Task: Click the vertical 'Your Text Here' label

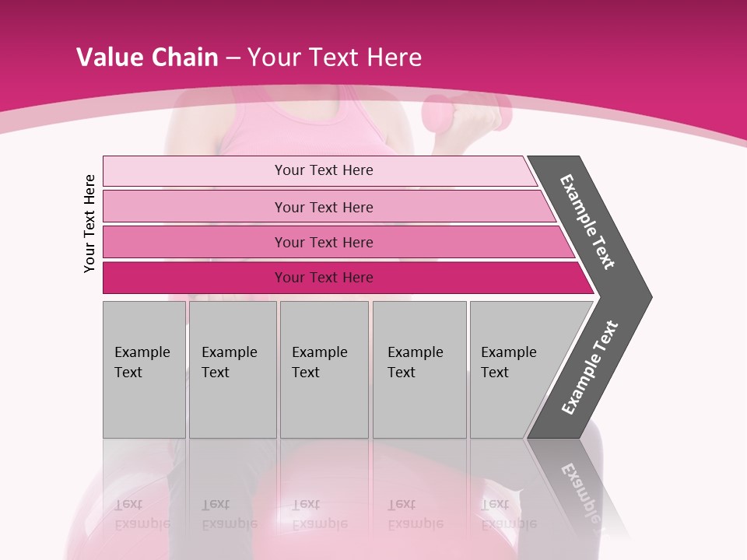Action: (89, 224)
